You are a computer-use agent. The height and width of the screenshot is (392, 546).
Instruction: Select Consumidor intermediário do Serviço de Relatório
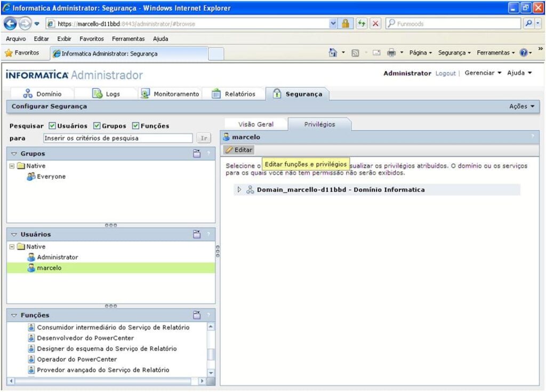point(113,327)
